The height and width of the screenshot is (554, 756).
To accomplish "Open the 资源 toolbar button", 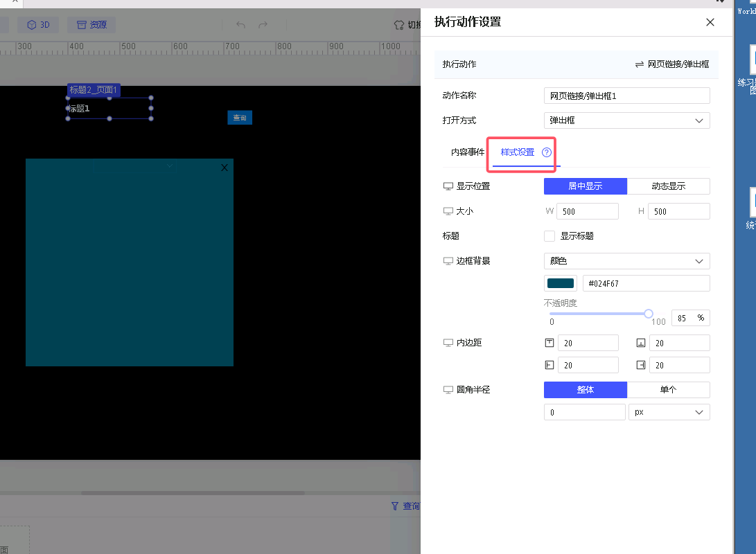I will coord(91,24).
